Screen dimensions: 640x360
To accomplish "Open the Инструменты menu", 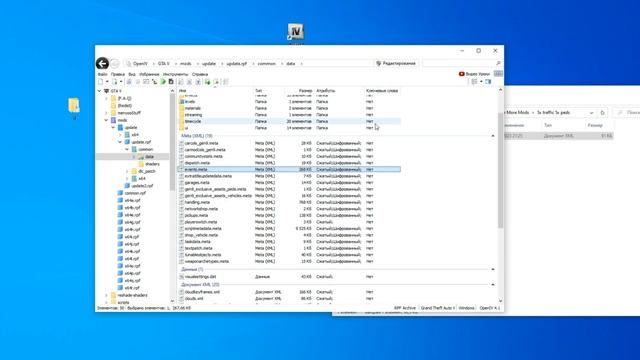I will [x=176, y=74].
